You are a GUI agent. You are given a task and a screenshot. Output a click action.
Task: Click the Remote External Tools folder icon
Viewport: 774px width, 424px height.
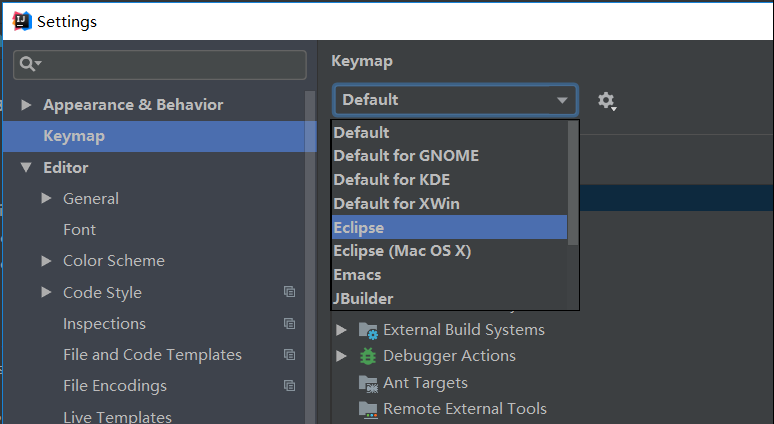pyautogui.click(x=368, y=409)
